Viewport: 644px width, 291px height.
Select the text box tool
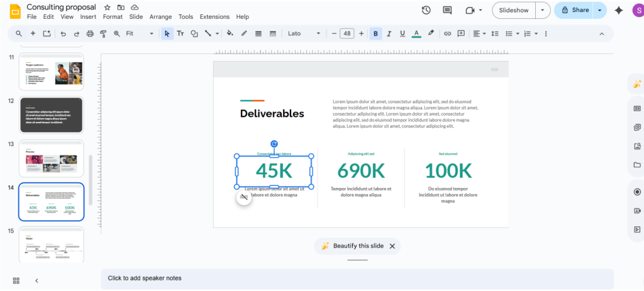180,33
